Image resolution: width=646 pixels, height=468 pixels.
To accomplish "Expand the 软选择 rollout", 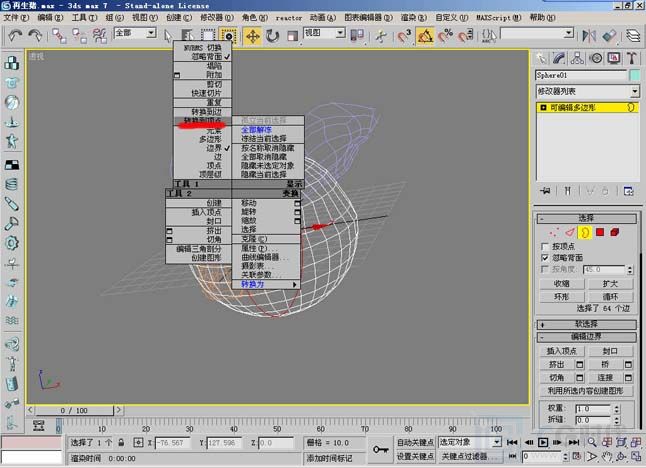I will 587,324.
